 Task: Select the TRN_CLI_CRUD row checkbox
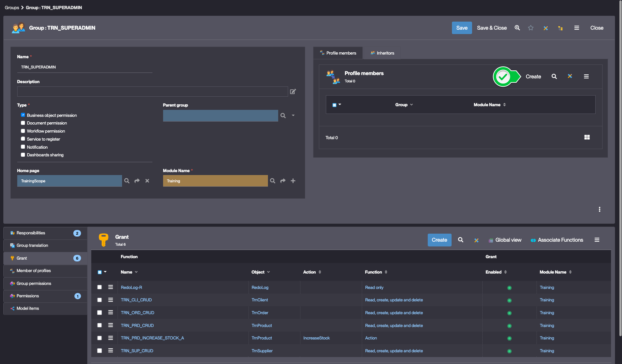tap(99, 300)
